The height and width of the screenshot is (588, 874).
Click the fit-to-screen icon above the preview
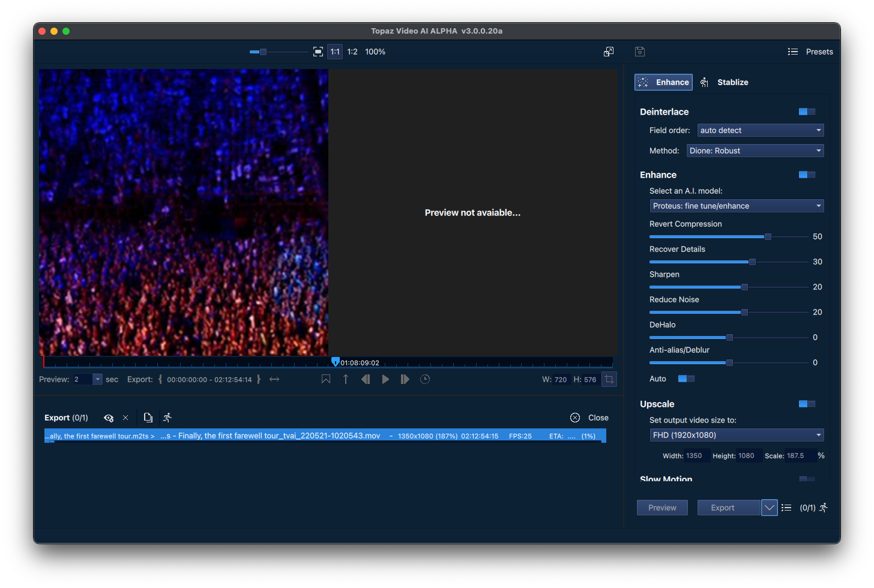coord(318,52)
